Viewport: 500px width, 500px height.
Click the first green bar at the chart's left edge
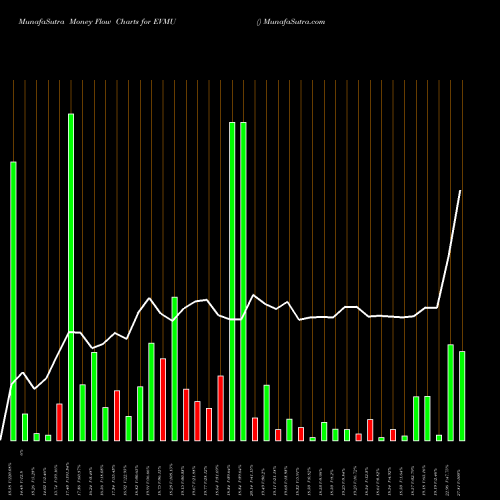tap(13, 301)
